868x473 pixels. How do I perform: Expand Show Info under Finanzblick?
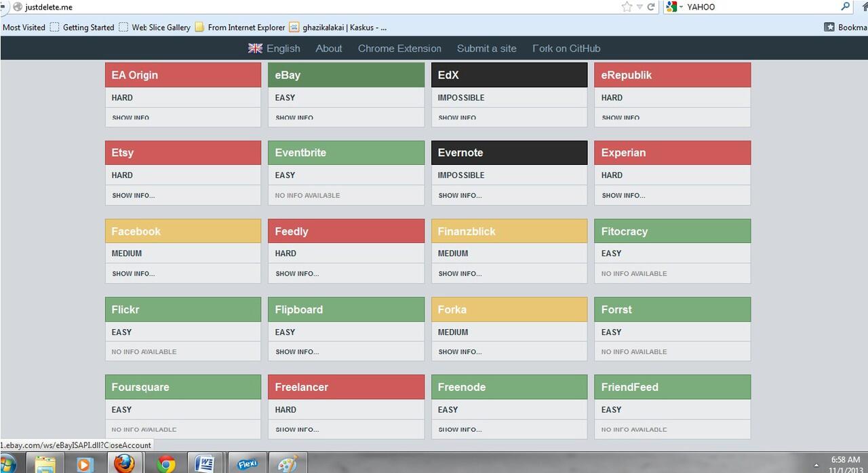[x=460, y=273]
